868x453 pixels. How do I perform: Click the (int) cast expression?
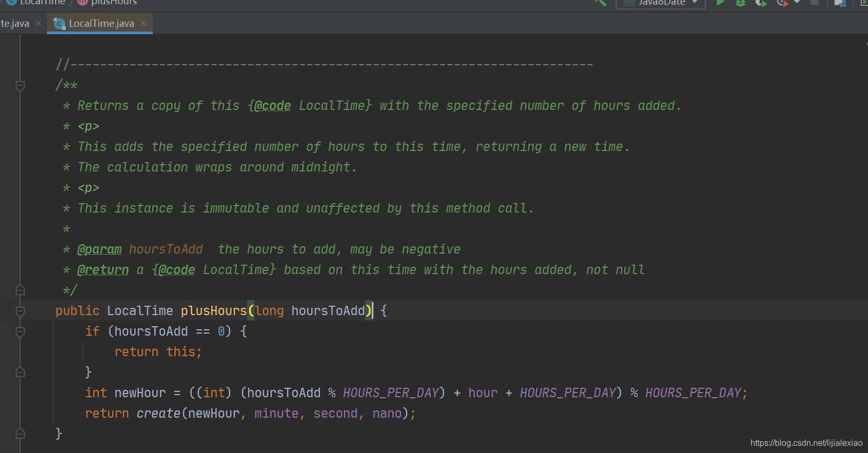(x=214, y=393)
